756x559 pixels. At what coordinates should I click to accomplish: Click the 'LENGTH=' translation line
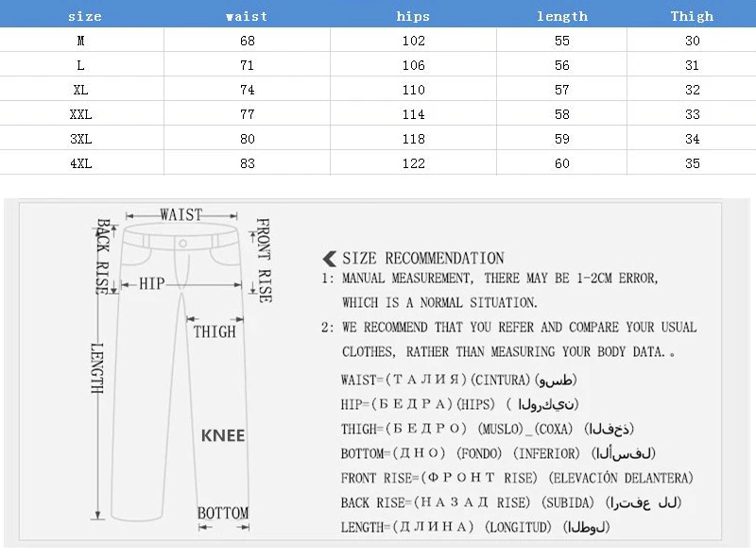[x=475, y=527]
